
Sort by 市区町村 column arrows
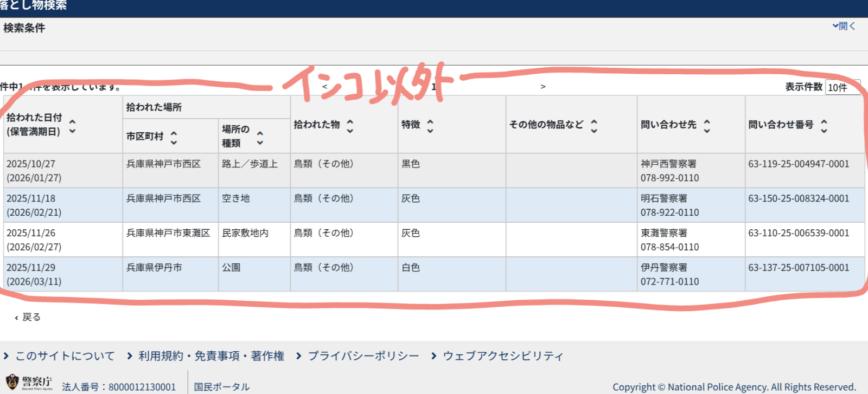point(174,137)
